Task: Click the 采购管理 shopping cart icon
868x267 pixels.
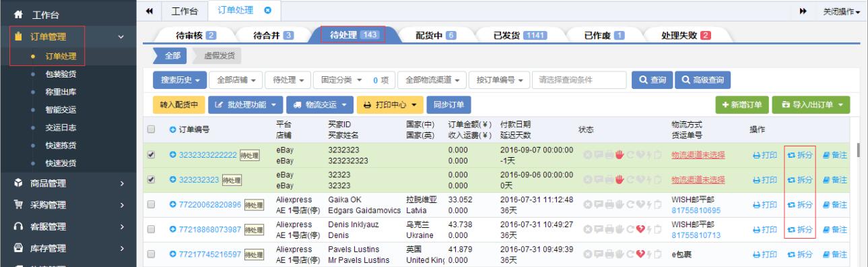Action: click(x=19, y=204)
